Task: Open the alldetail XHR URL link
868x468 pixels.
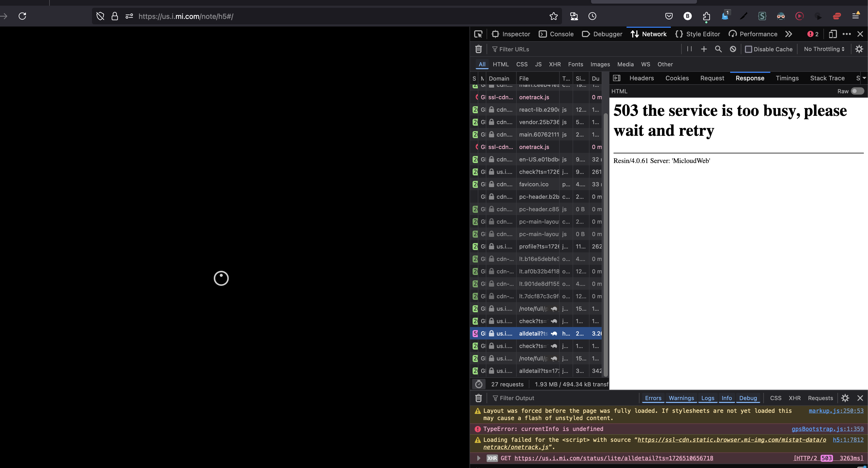Action: coord(613,458)
